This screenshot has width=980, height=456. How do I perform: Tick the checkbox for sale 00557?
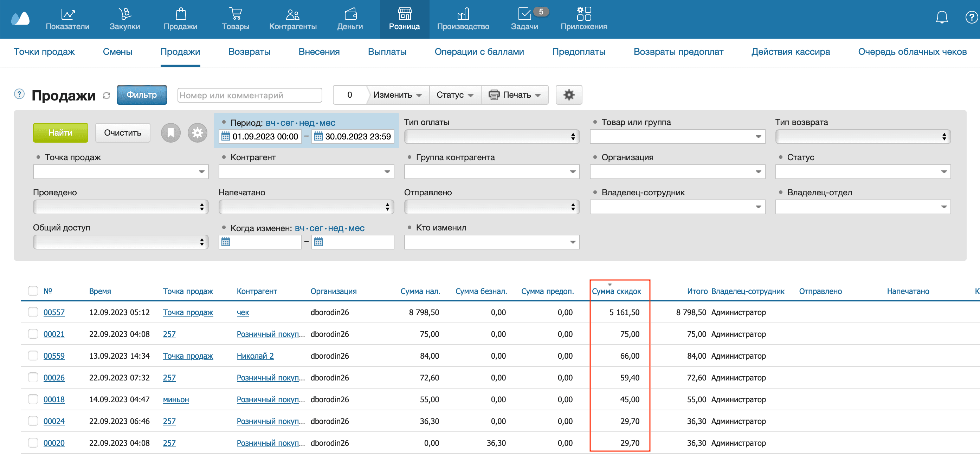[x=33, y=312]
